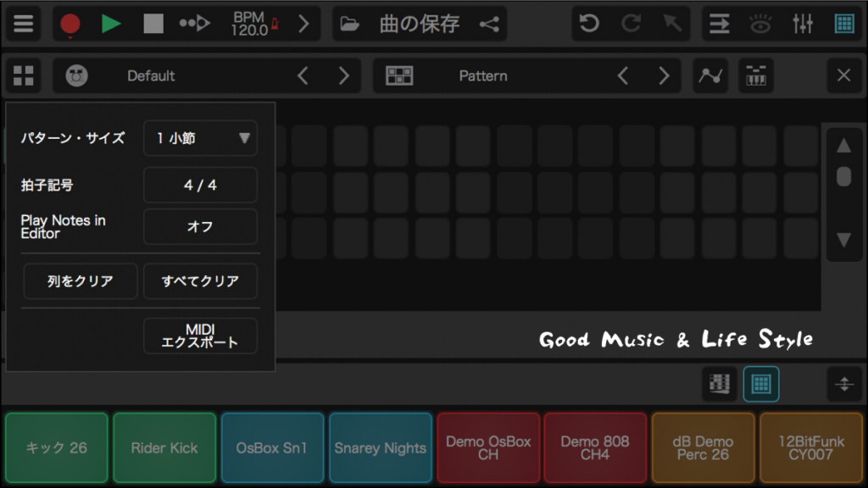
Task: Close the drum editor with X
Action: [x=843, y=75]
